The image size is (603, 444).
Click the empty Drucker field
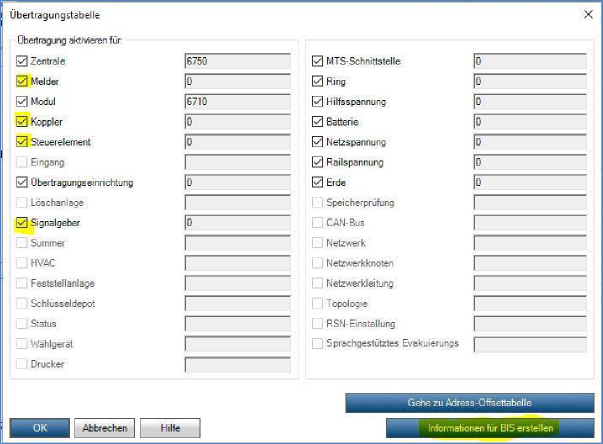[x=238, y=364]
